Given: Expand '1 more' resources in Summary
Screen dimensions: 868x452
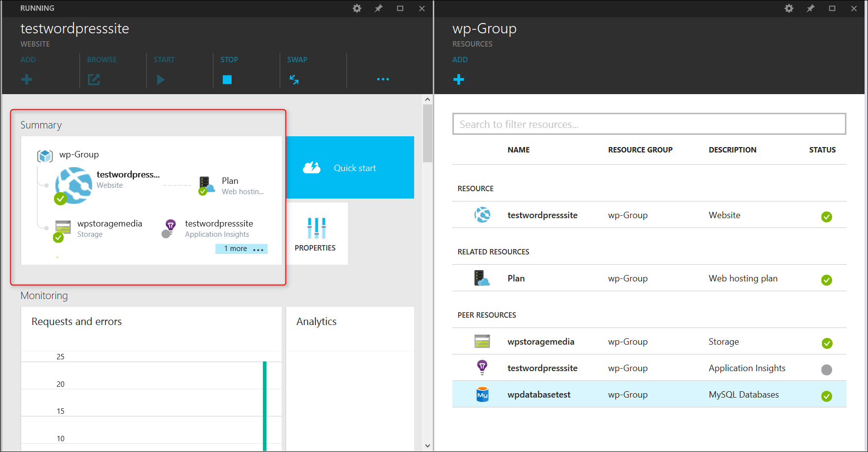Looking at the screenshot, I should click(x=241, y=249).
